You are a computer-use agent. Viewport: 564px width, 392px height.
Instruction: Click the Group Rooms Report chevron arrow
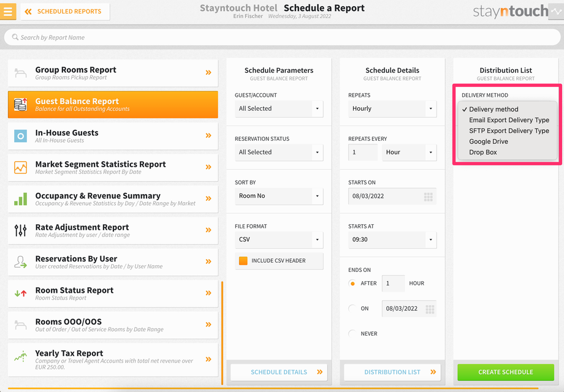coord(208,72)
